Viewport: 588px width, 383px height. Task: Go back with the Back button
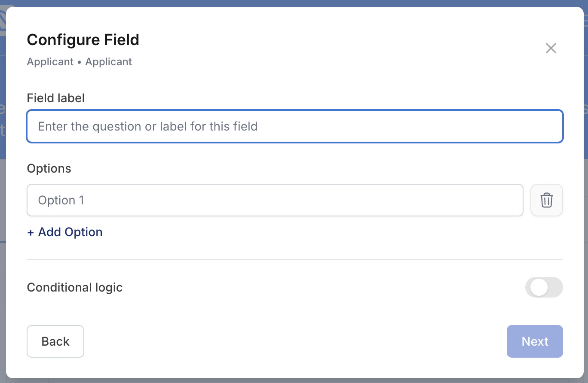[x=55, y=341]
